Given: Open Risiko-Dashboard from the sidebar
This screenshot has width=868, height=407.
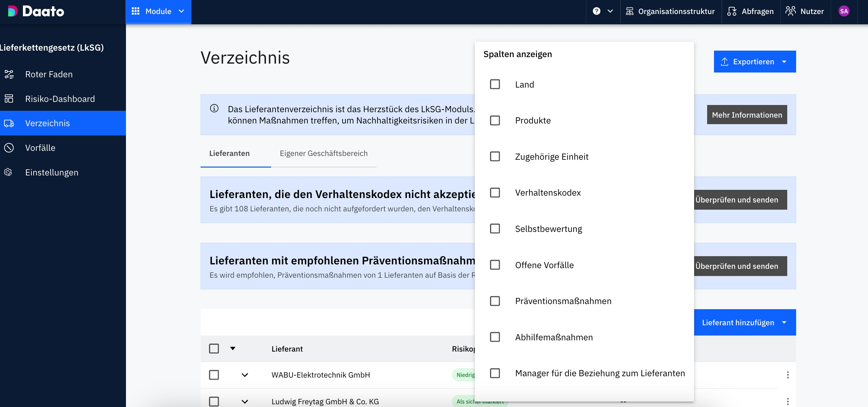Looking at the screenshot, I should click(60, 99).
